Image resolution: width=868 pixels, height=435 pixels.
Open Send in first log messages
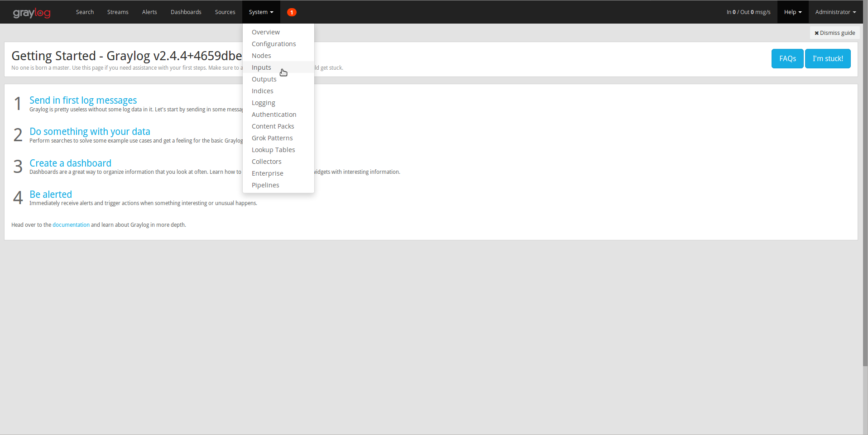point(83,100)
